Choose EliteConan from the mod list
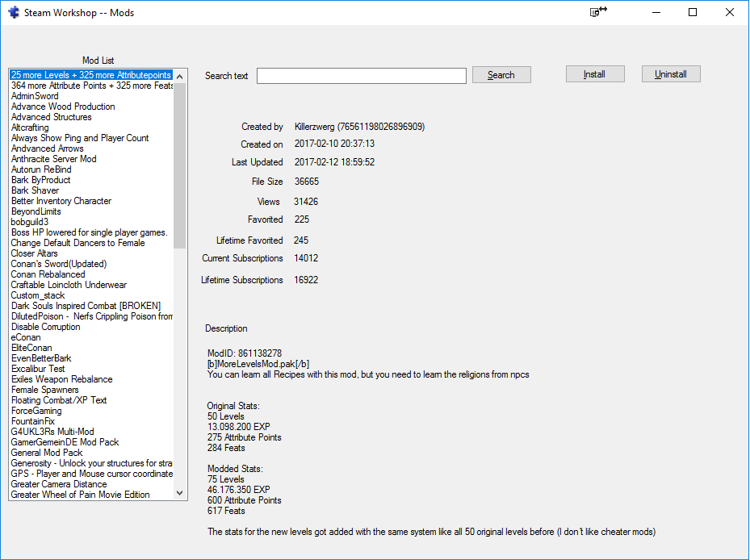The width and height of the screenshot is (750, 560). (31, 348)
